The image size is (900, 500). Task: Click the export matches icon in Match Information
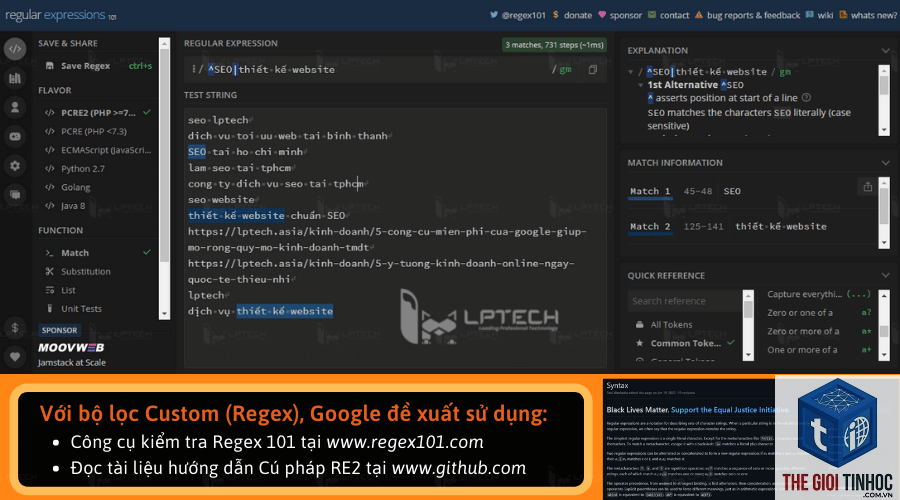(x=867, y=187)
